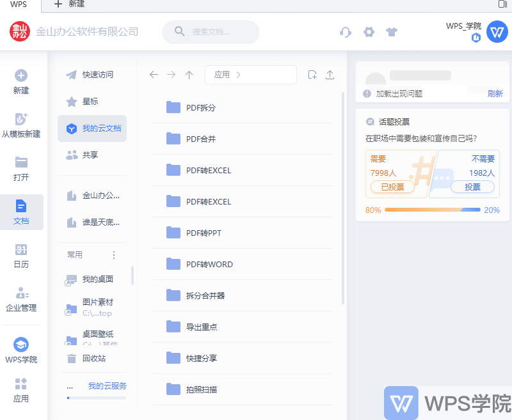
Task: Open skin center via shirt icon
Action: (392, 31)
